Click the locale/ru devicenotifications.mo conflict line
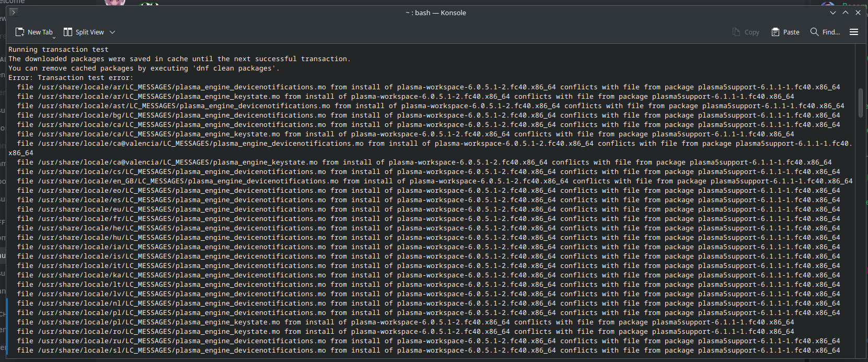This screenshot has height=362, width=868. (429, 341)
